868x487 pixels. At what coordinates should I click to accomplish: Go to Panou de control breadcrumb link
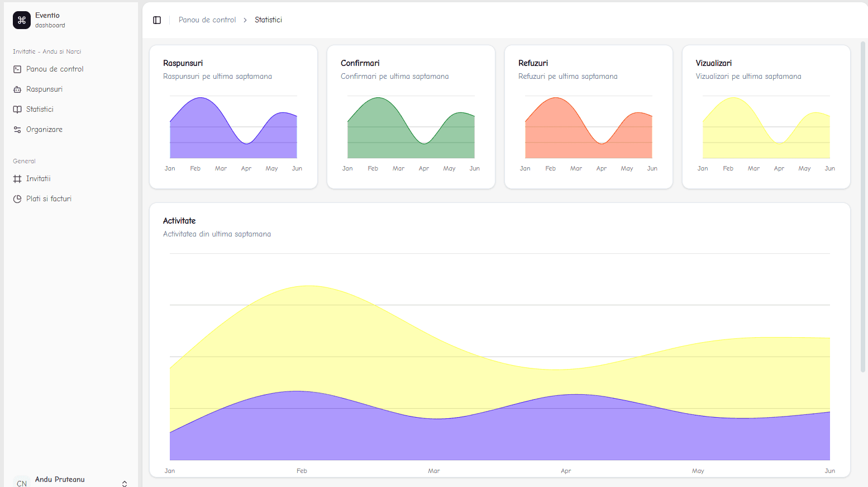(x=207, y=20)
